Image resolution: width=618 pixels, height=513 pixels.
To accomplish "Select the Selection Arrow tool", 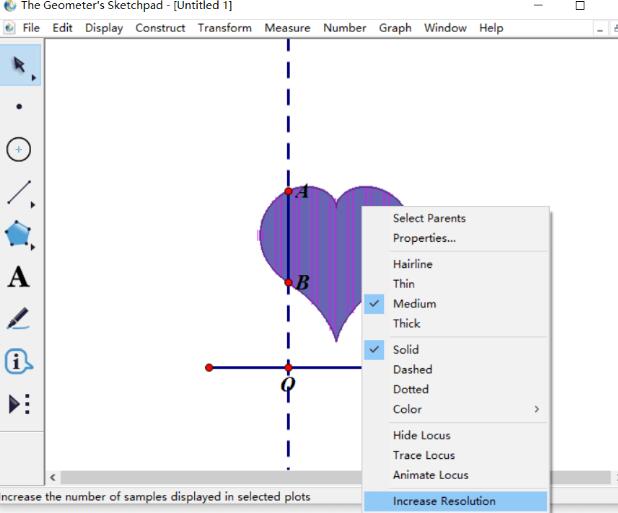I will [x=19, y=65].
